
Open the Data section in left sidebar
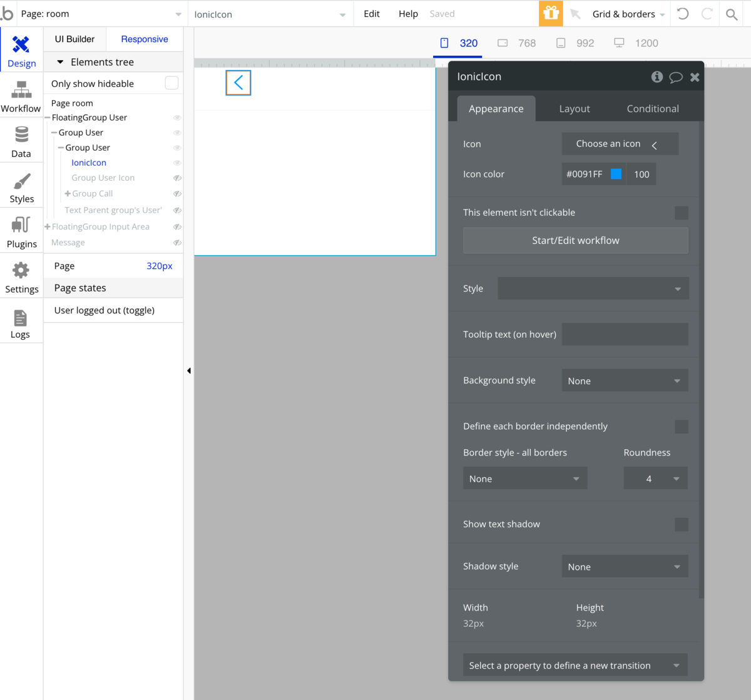click(x=21, y=141)
